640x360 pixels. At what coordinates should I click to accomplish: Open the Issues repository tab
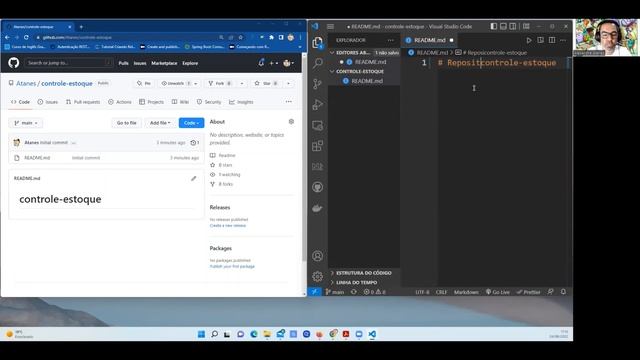[48, 102]
